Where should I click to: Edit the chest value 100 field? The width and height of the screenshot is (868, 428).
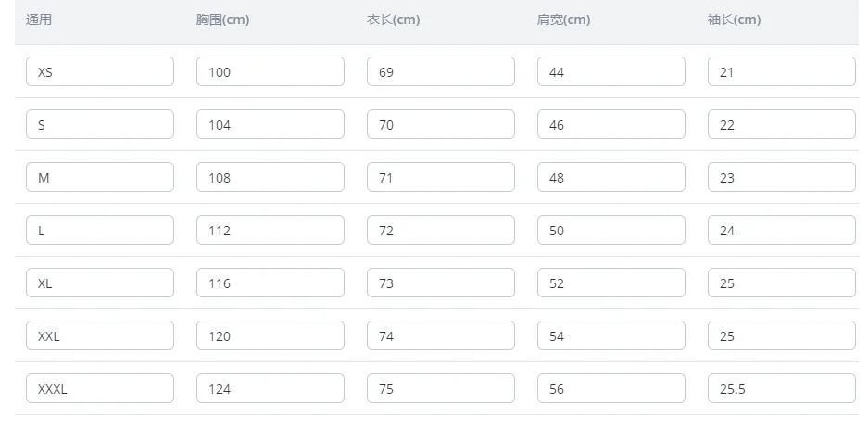point(270,72)
